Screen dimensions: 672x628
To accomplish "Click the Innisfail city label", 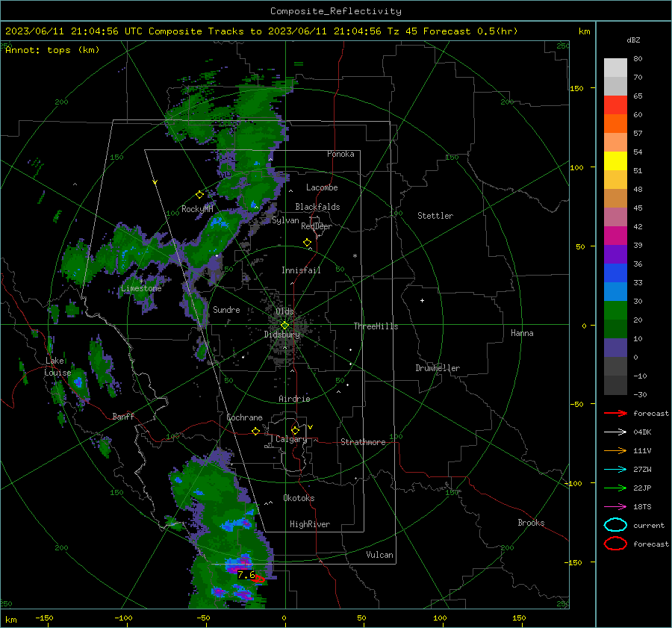I will pyautogui.click(x=301, y=270).
